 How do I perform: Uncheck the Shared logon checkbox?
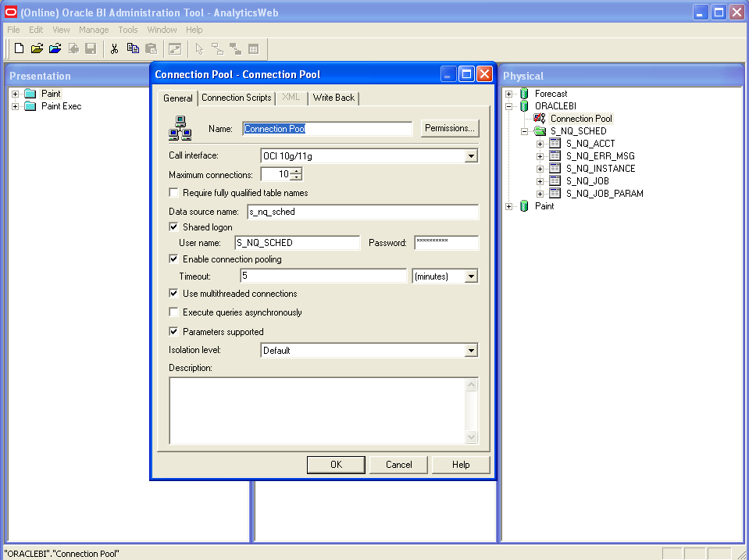tap(174, 227)
